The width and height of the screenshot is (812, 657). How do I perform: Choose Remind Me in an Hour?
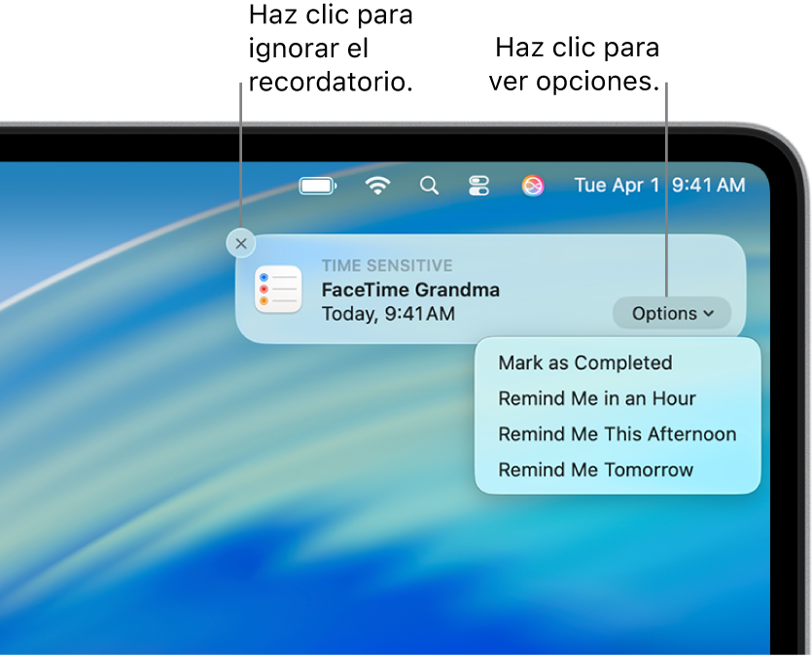(596, 398)
